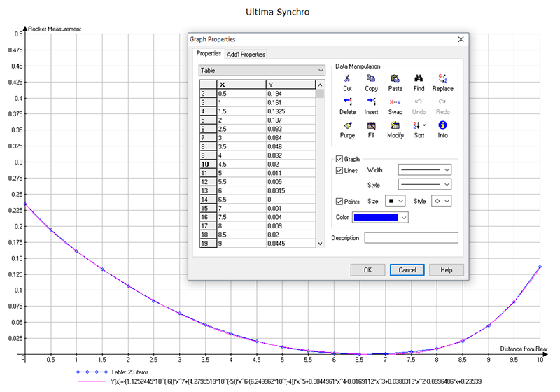Click the Insert row icon

coord(371,101)
